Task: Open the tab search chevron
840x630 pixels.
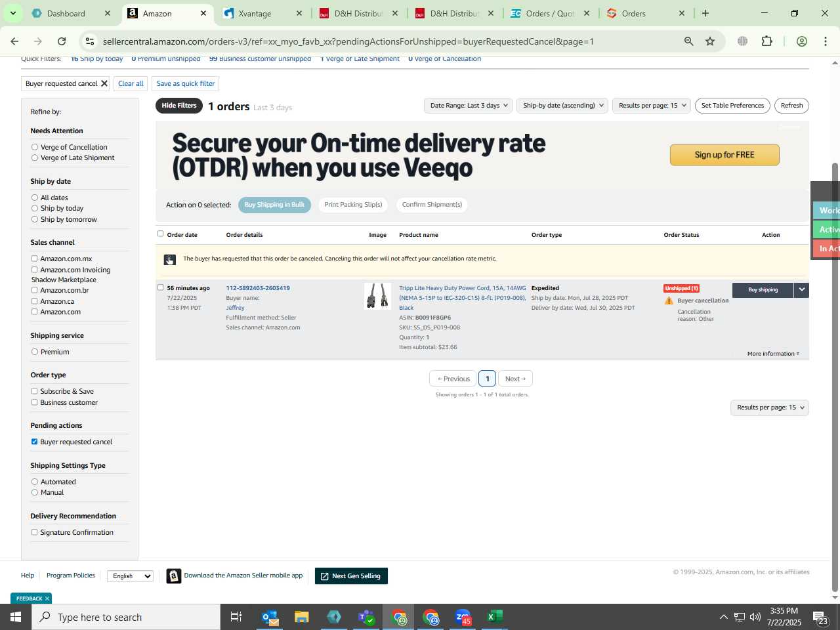Action: coord(12,13)
